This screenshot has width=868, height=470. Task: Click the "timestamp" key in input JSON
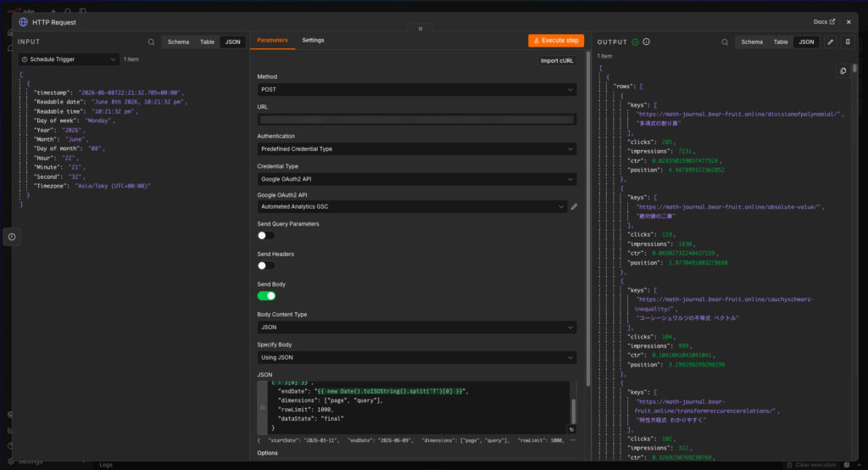(53, 93)
